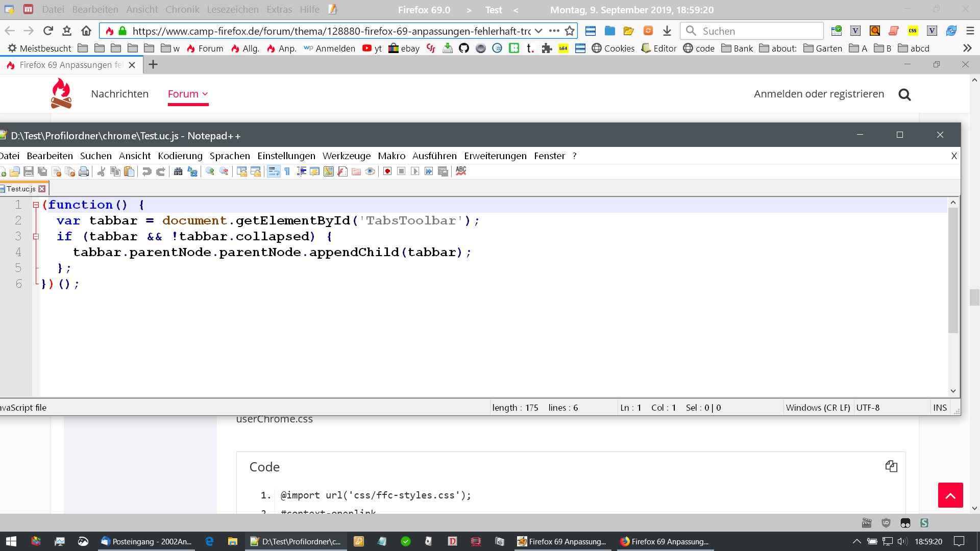980x551 pixels.
Task: Toggle show all characters pilcrow icon
Action: coord(287,171)
